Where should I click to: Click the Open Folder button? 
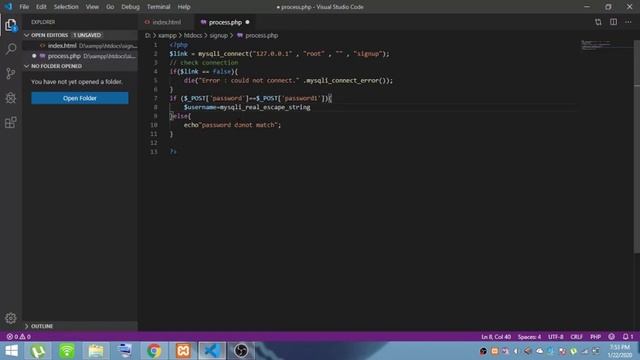coord(80,98)
